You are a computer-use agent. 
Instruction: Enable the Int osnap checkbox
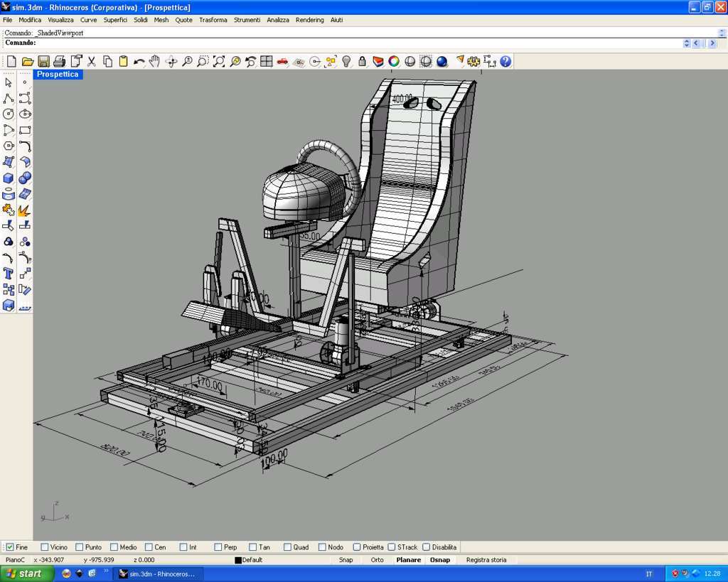183,547
